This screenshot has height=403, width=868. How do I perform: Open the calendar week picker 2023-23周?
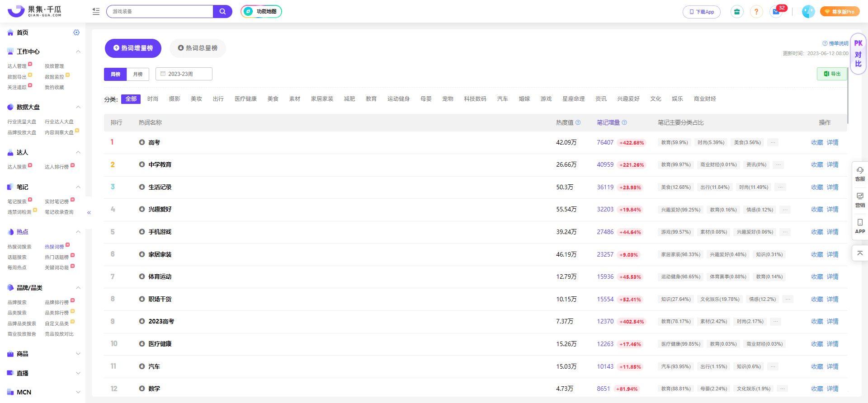(x=184, y=74)
